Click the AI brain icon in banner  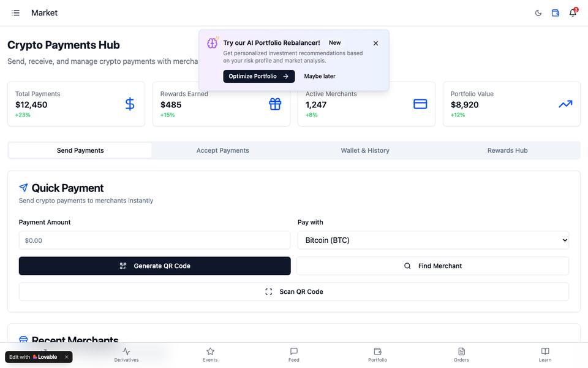[213, 43]
